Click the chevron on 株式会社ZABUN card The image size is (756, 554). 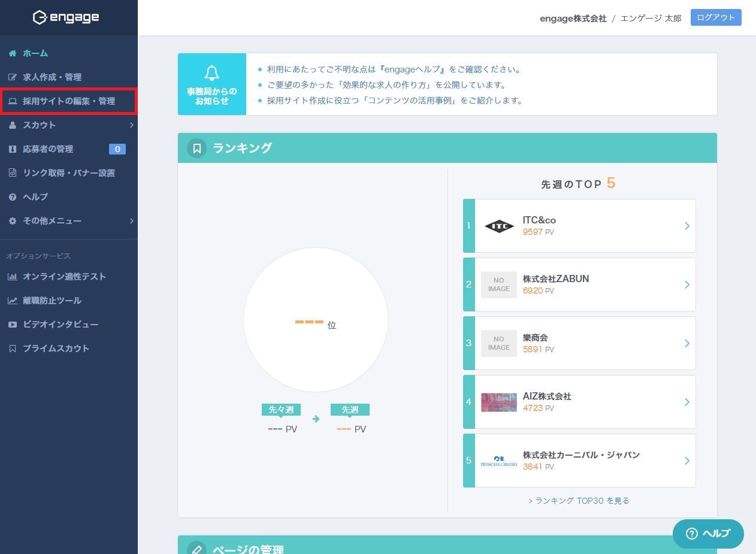coord(687,284)
